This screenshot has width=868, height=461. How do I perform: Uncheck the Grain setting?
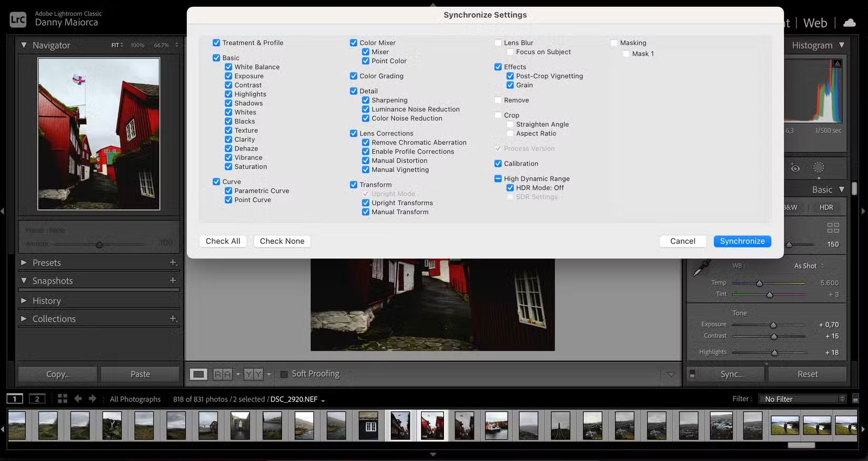510,85
